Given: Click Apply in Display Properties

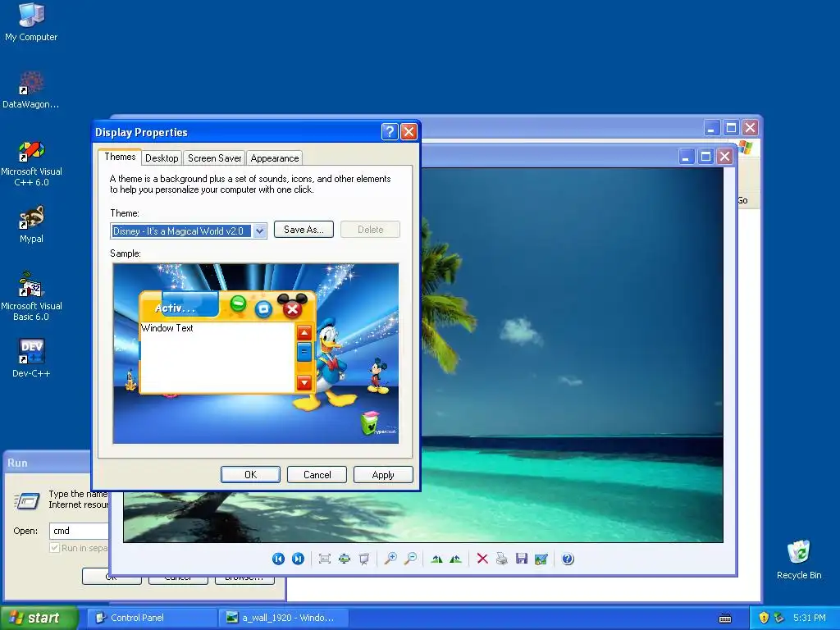Looking at the screenshot, I should pos(383,475).
